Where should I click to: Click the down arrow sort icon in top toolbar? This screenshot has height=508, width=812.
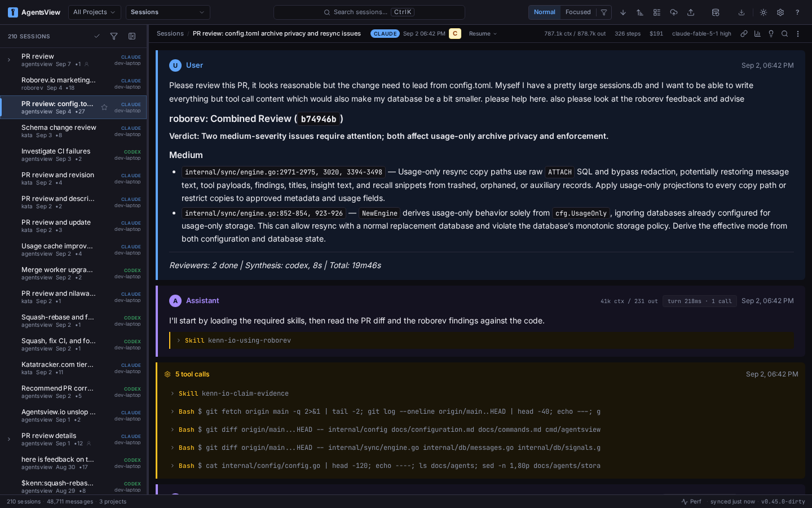pos(623,12)
